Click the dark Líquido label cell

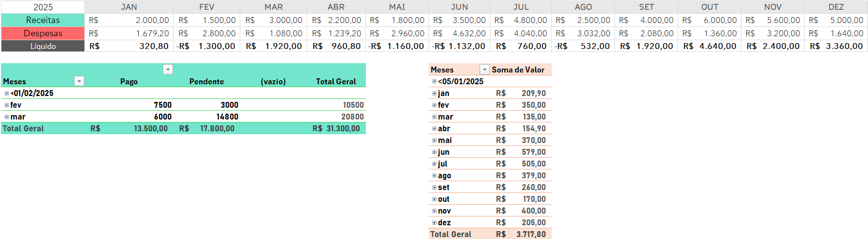43,46
